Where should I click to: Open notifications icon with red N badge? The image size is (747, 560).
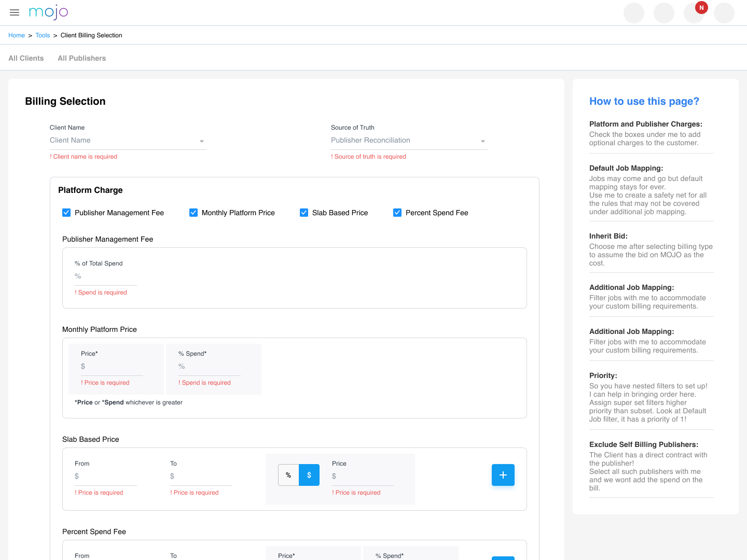click(x=694, y=13)
